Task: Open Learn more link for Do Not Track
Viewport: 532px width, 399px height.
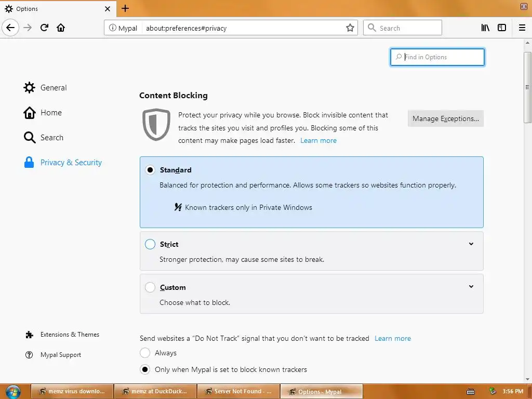Action: [393, 338]
